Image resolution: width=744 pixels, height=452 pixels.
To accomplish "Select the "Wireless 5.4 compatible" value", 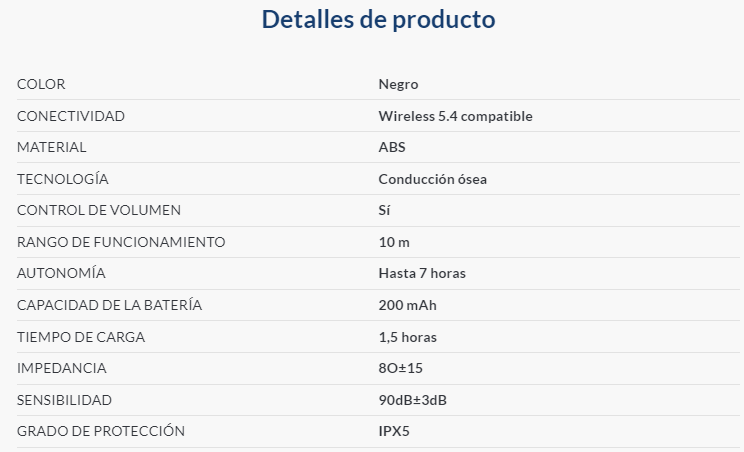I will [x=455, y=116].
